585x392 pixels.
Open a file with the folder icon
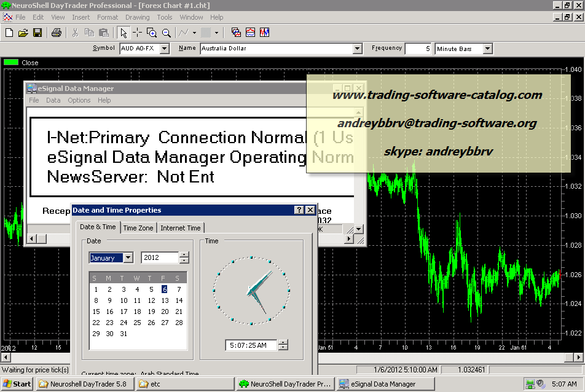point(23,33)
